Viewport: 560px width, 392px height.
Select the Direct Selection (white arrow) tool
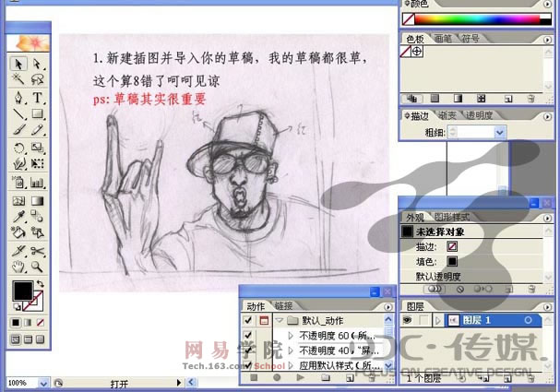point(37,64)
